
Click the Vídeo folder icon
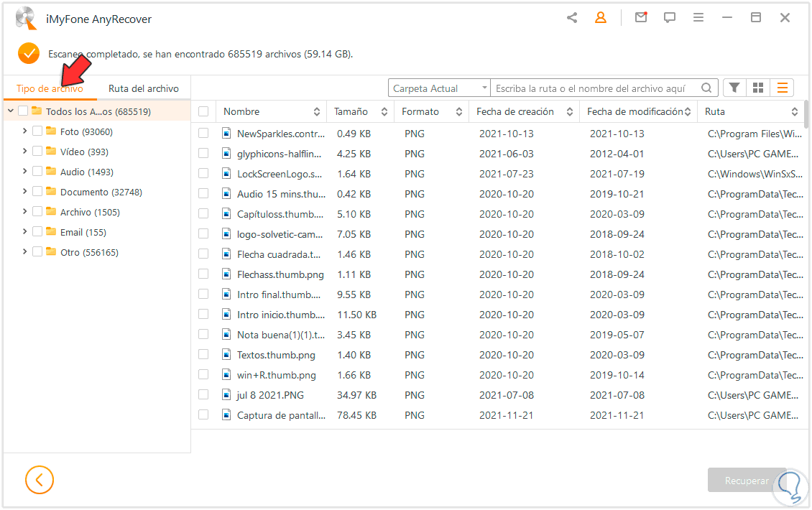(x=51, y=151)
